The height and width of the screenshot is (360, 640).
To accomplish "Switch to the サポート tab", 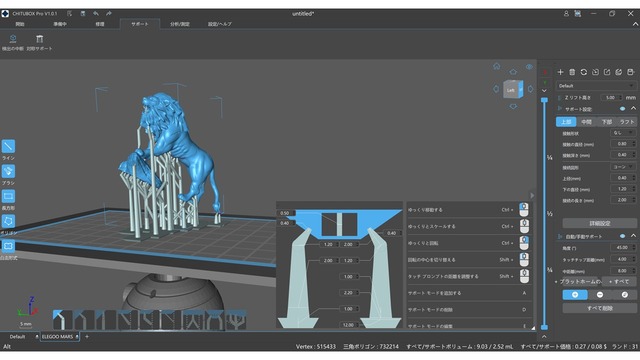I will pyautogui.click(x=140, y=24).
